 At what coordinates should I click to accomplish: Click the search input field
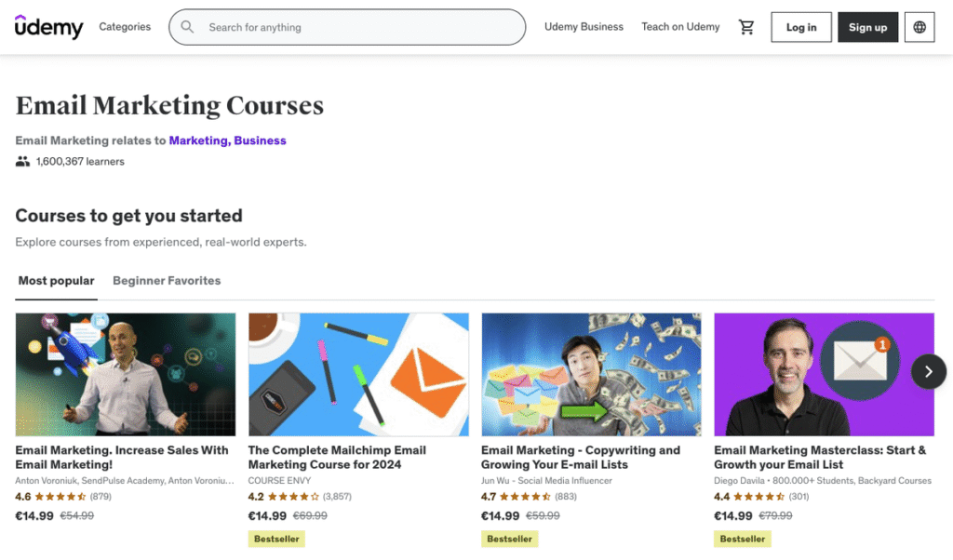click(x=346, y=27)
